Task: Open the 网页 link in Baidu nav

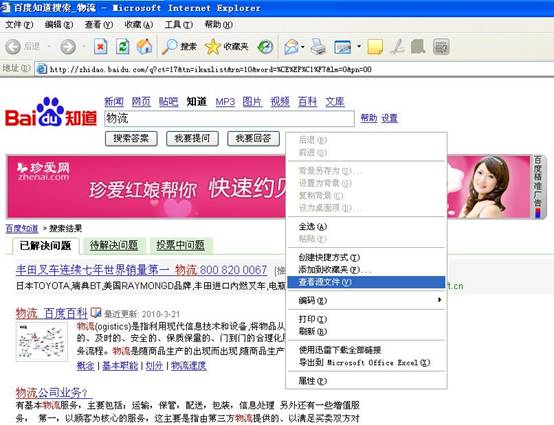Action: coord(141,102)
